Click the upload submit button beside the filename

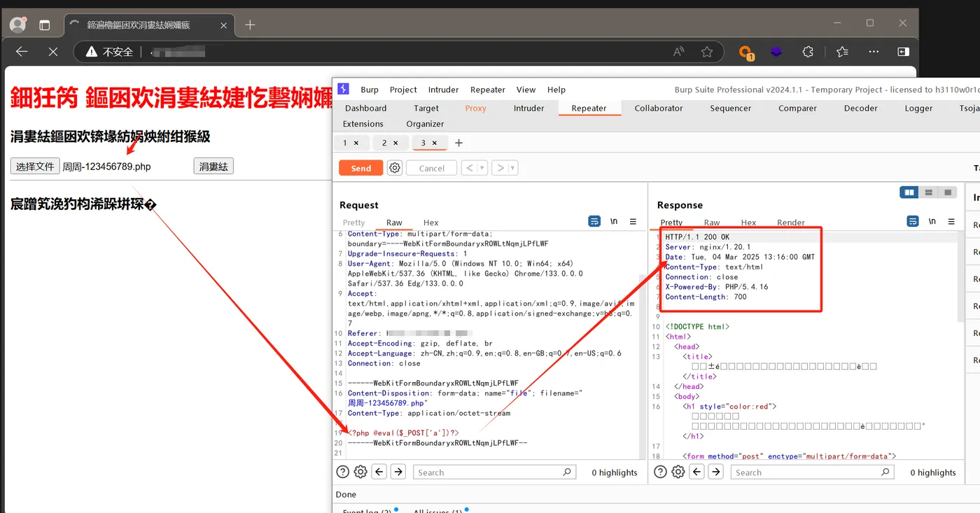(213, 166)
